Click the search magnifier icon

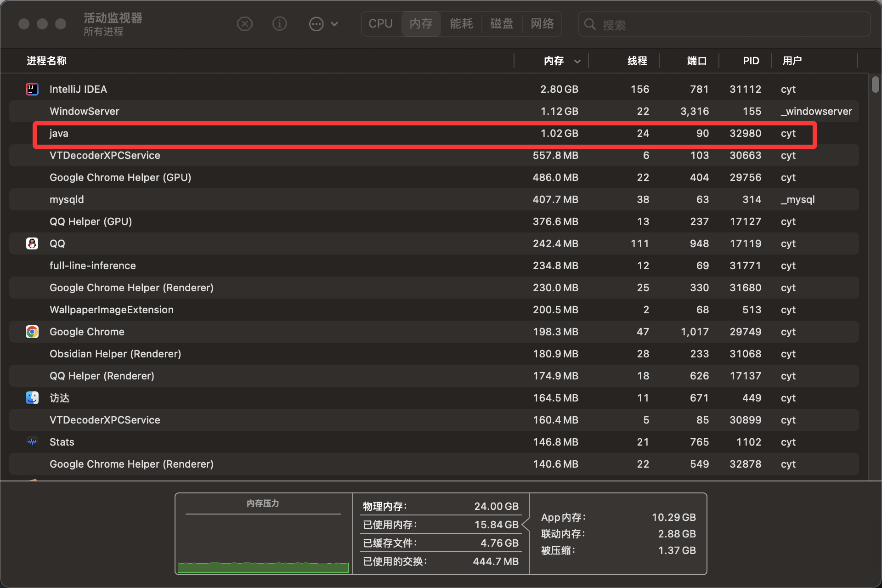(590, 24)
